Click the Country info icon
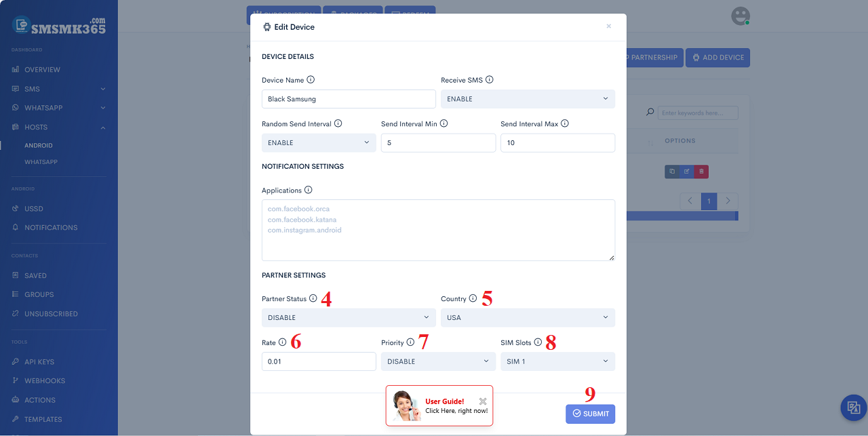868x436 pixels. tap(473, 298)
